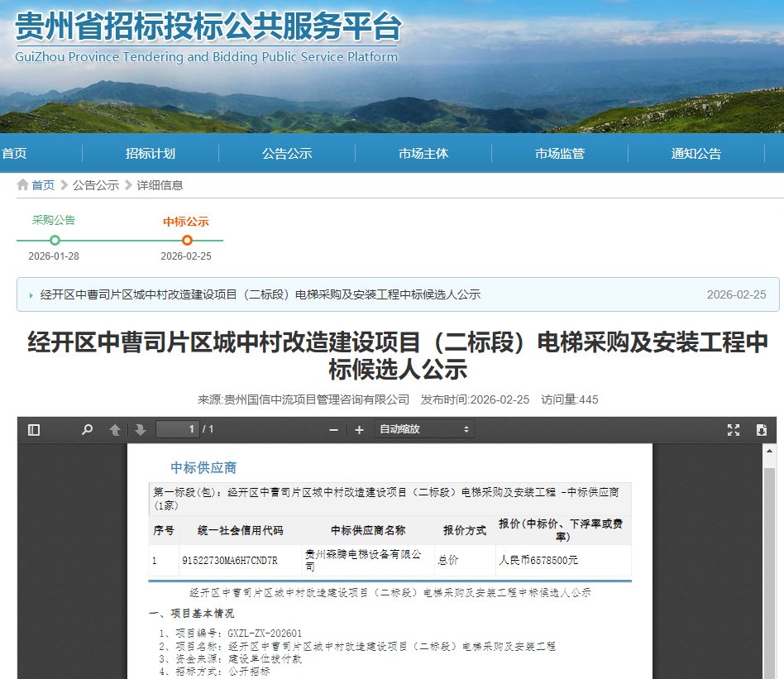Go to next page in PDF viewer
This screenshot has height=679, width=784.
(x=140, y=430)
